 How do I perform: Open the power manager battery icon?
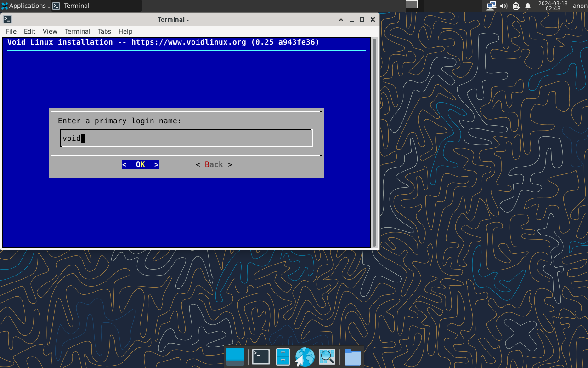pyautogui.click(x=516, y=6)
